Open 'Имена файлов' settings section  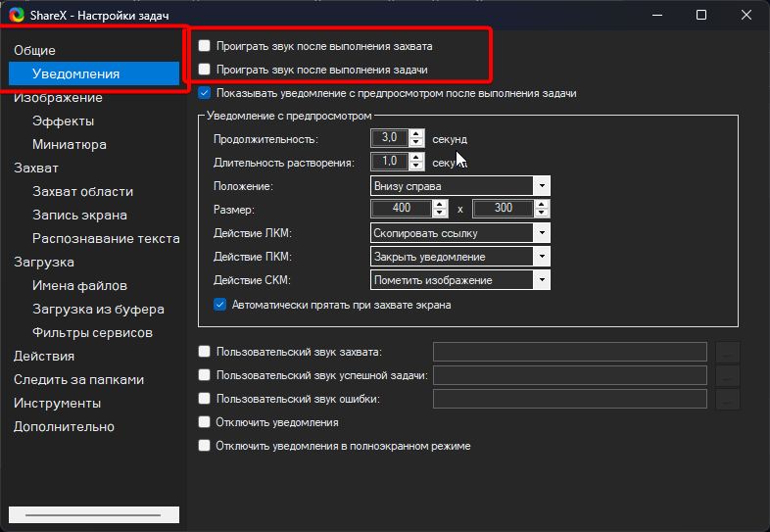tap(79, 285)
